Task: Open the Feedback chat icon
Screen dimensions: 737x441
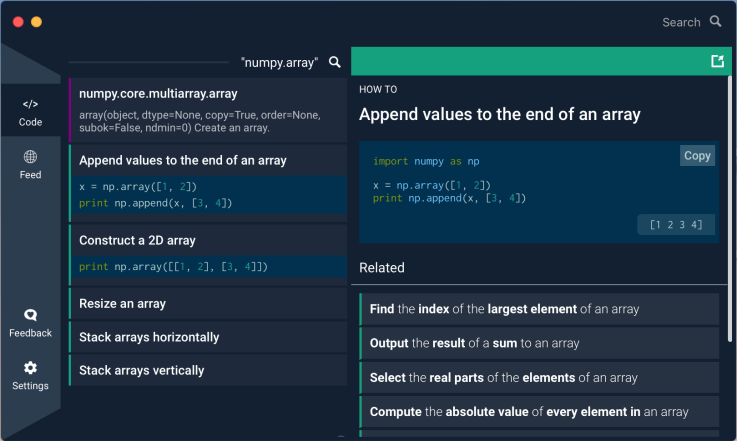Action: point(30,314)
